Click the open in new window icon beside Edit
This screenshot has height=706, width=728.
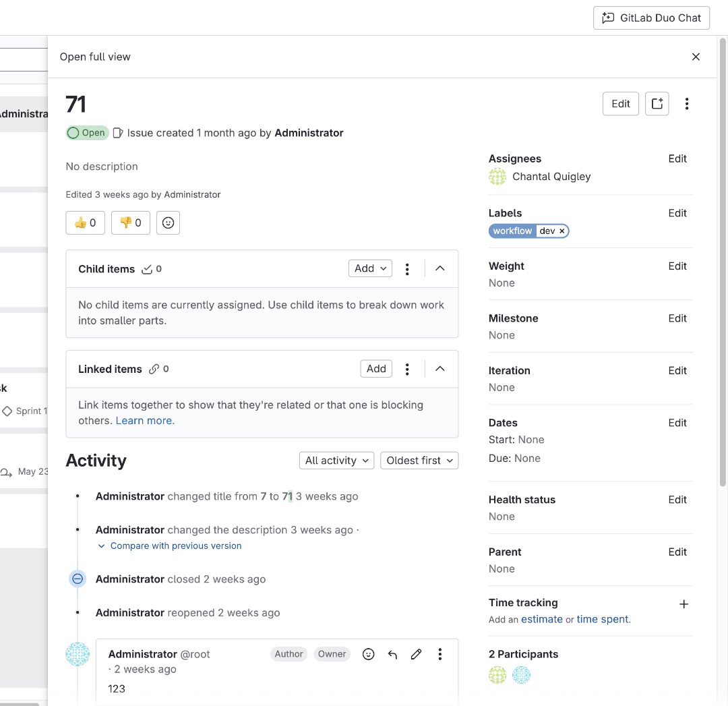(657, 104)
